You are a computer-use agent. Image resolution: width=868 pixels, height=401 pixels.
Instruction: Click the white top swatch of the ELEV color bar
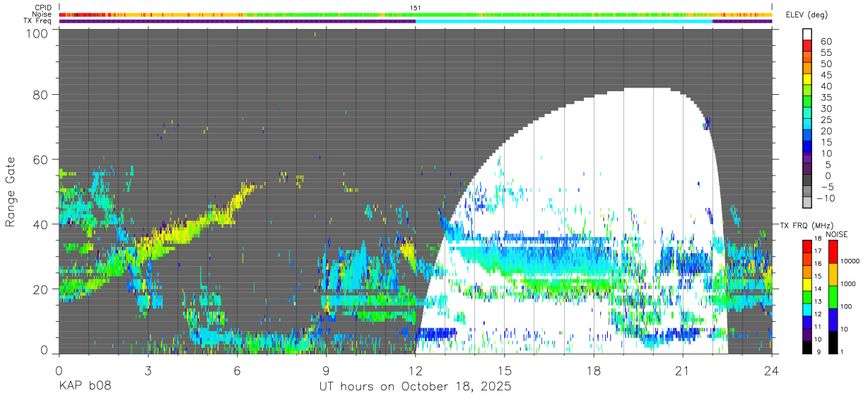tap(807, 34)
